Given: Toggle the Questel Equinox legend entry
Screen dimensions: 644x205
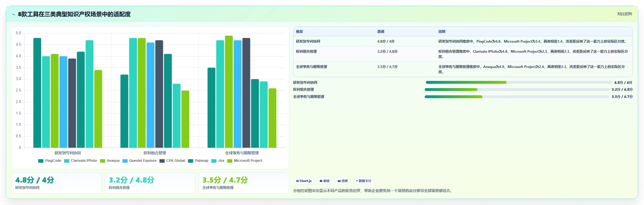Looking at the screenshot, I should [139, 161].
